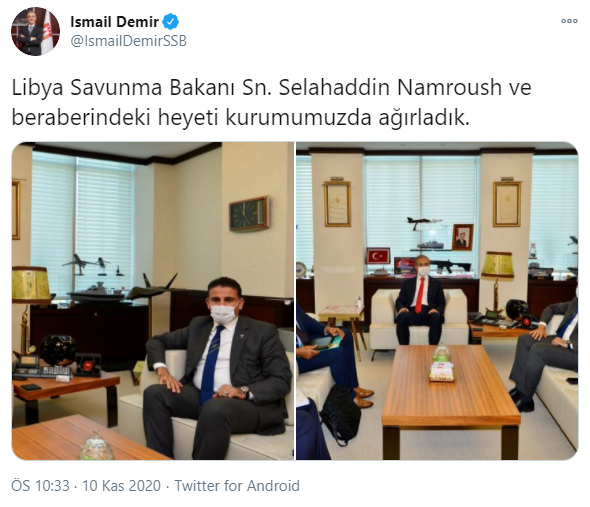The height and width of the screenshot is (507, 590).
Task: Open the left photo of the seated masked man
Action: tap(153, 301)
